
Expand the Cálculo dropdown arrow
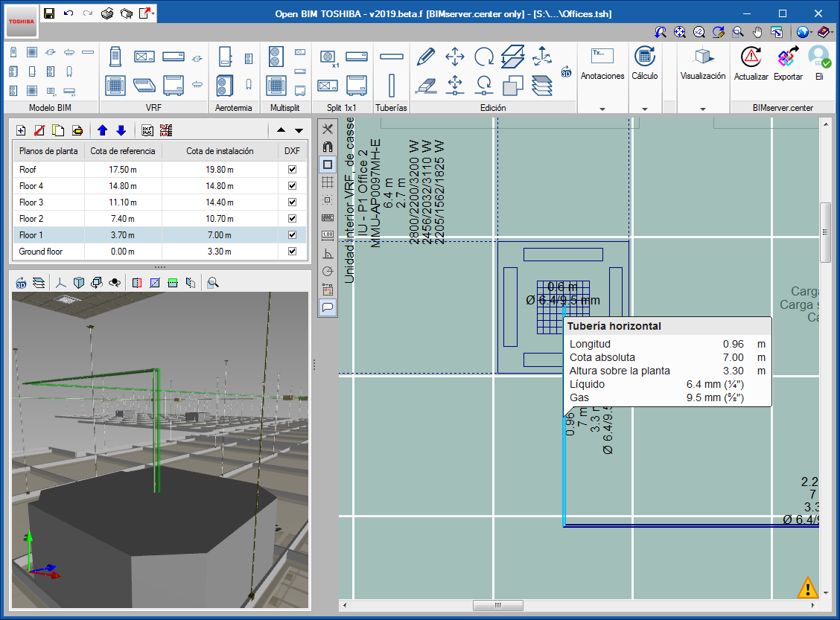click(x=644, y=109)
